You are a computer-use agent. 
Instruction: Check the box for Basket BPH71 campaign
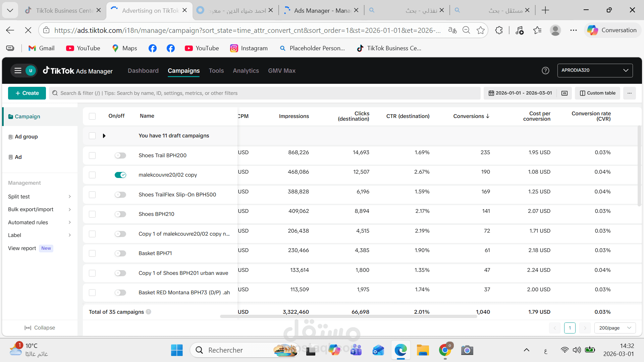[92, 253]
